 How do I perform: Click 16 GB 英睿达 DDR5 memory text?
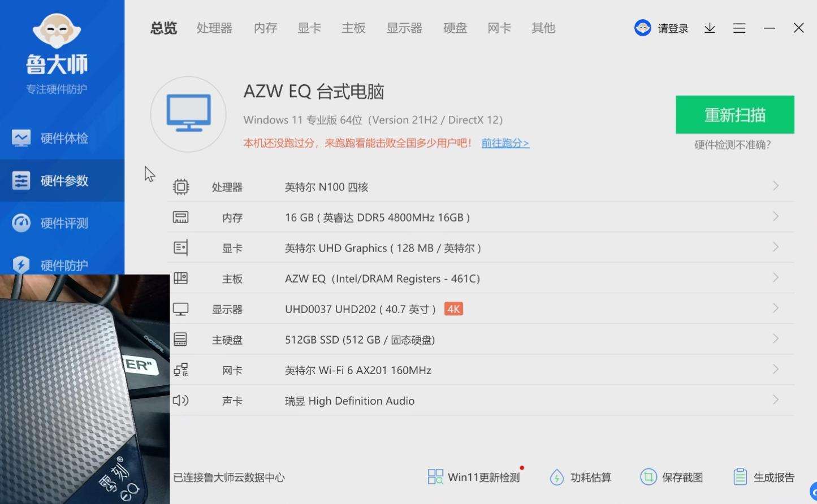pos(377,218)
